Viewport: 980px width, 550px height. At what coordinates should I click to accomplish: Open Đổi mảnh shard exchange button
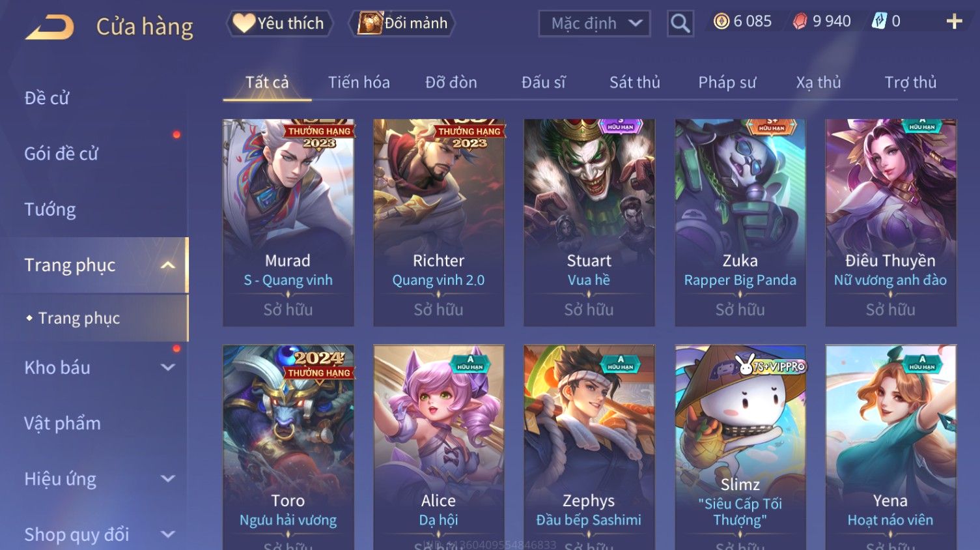(402, 23)
